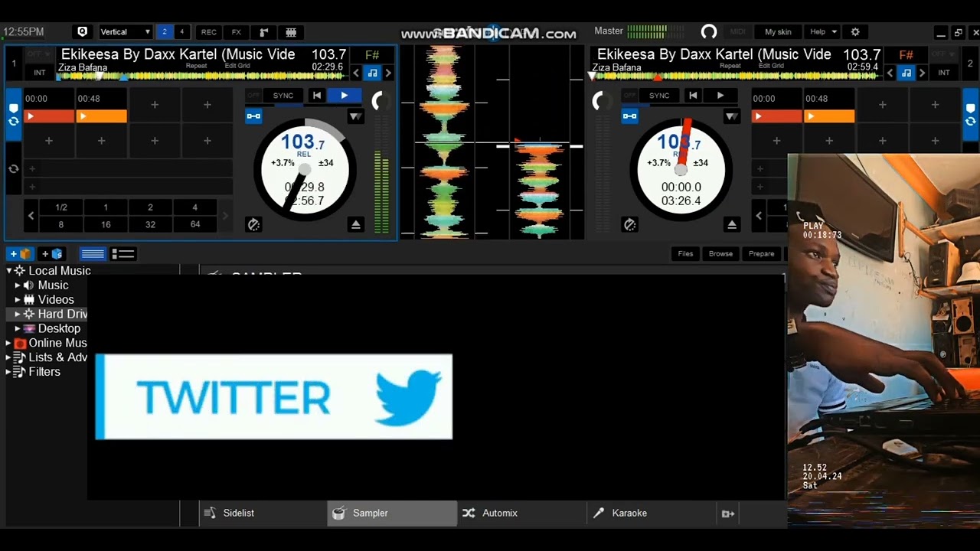Image resolution: width=980 pixels, height=551 pixels.
Task: Trigger deck 1 hot cue at 00:00
Action: tap(49, 116)
